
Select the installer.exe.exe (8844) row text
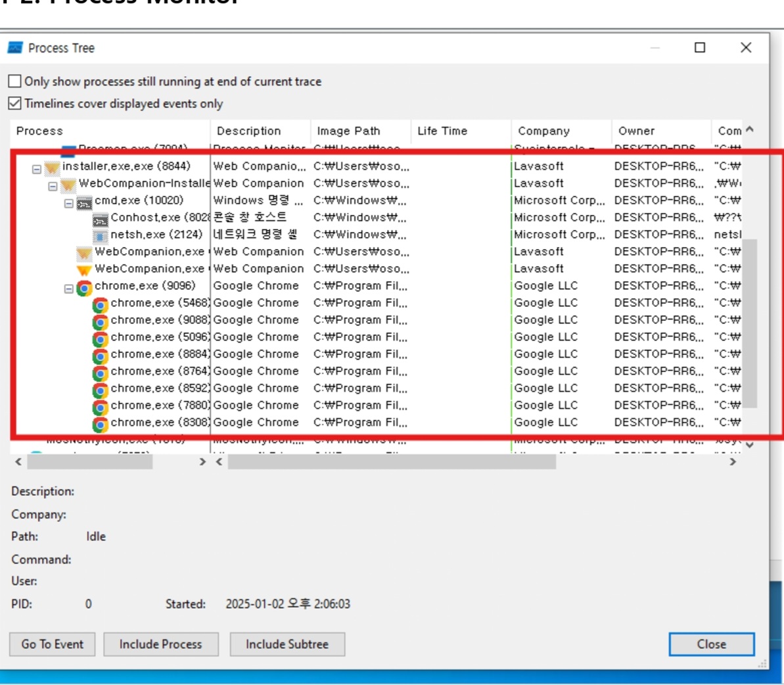126,166
